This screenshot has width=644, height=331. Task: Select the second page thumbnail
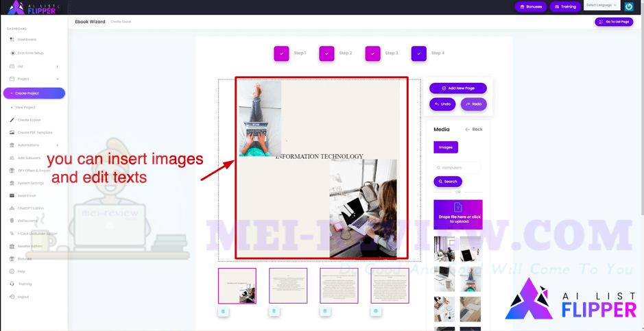click(288, 286)
